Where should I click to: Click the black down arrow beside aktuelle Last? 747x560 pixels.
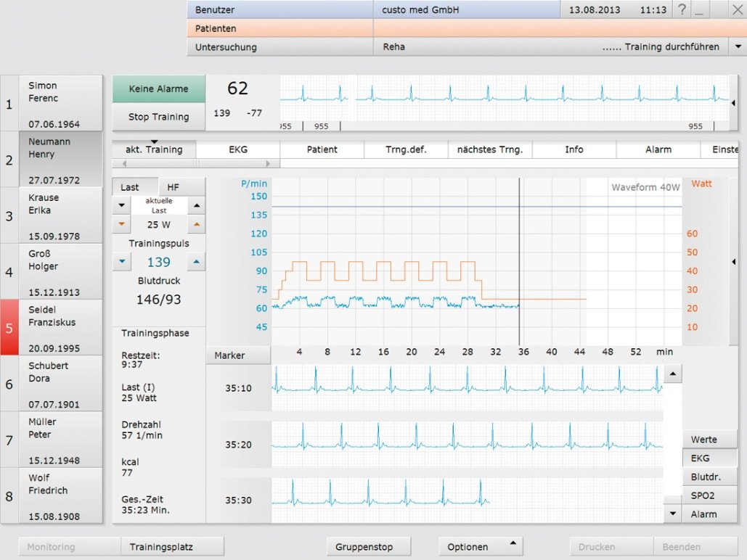(x=121, y=206)
